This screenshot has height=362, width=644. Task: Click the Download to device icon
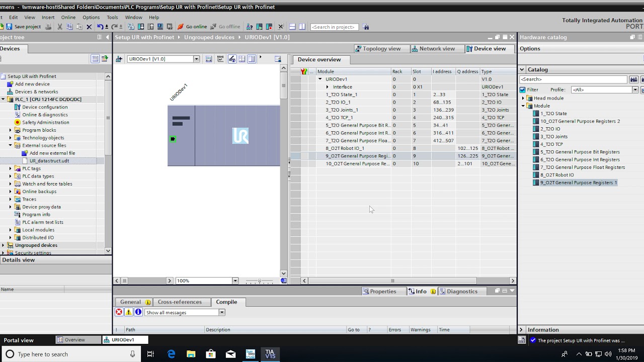141,27
